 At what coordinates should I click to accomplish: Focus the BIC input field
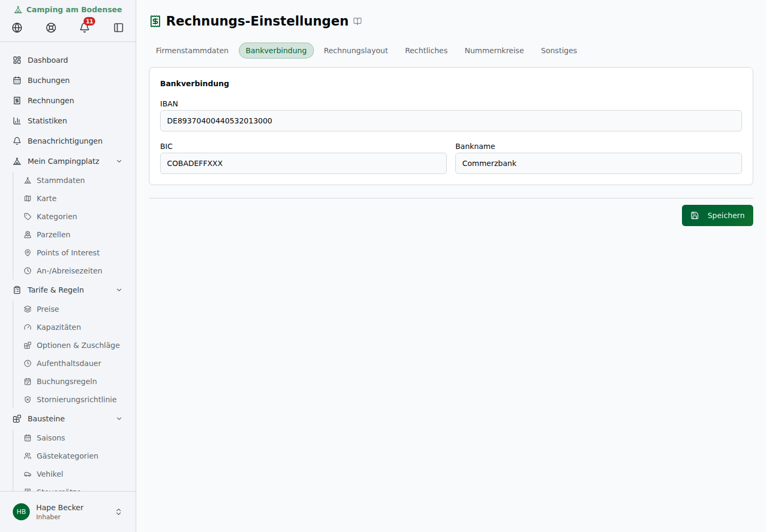point(303,163)
